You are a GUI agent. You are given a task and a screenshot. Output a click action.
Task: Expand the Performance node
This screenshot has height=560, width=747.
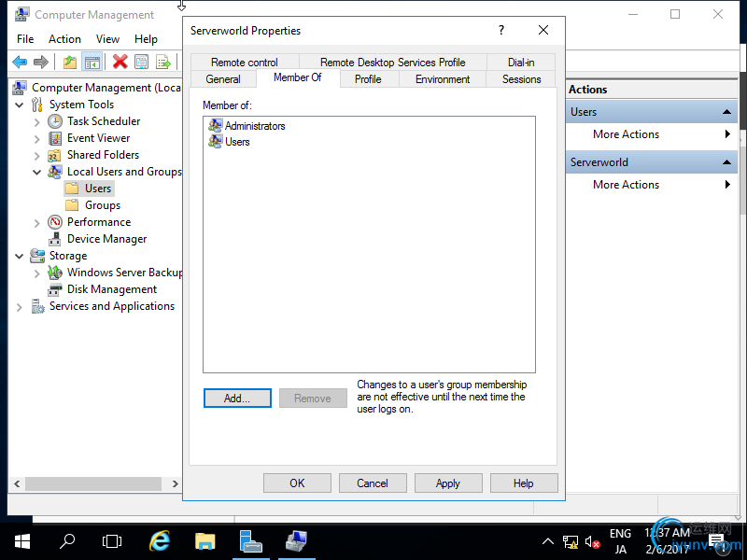click(37, 222)
